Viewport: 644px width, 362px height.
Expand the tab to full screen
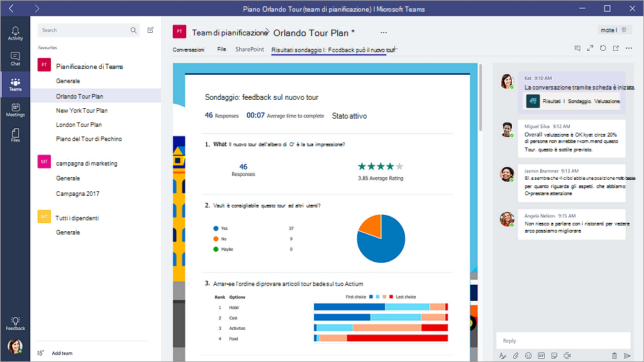(590, 48)
